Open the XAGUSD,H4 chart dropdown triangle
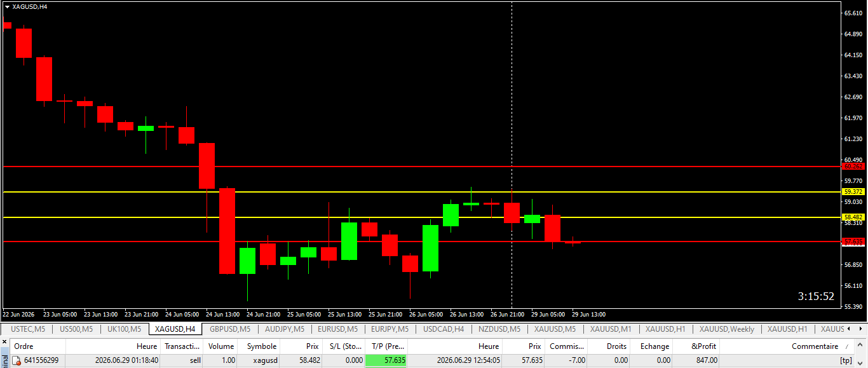 (x=7, y=6)
